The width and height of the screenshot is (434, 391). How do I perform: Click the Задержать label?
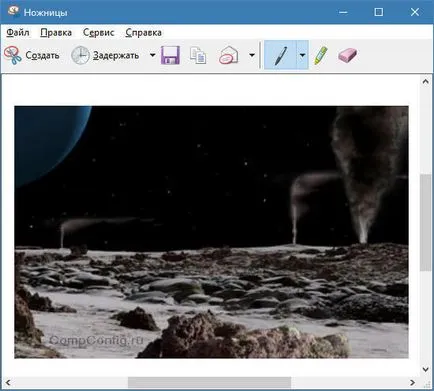[x=116, y=55]
